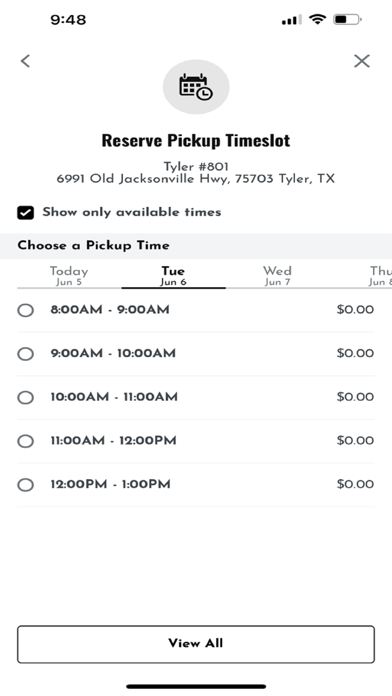Image resolution: width=392 pixels, height=696 pixels.
Task: Tap the $0.00 price for 8:00AM slot
Action: (355, 309)
